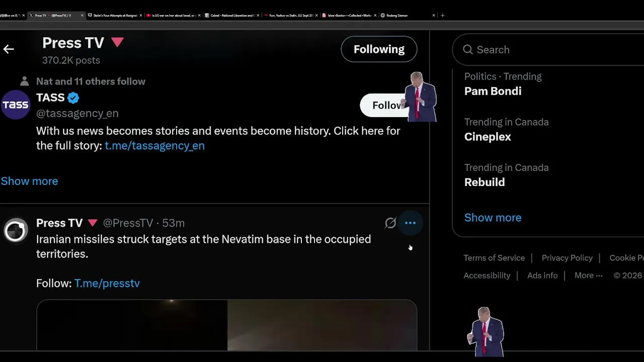Switch to the Cabral National Liberation tab
The image size is (644, 362).
coord(231,16)
